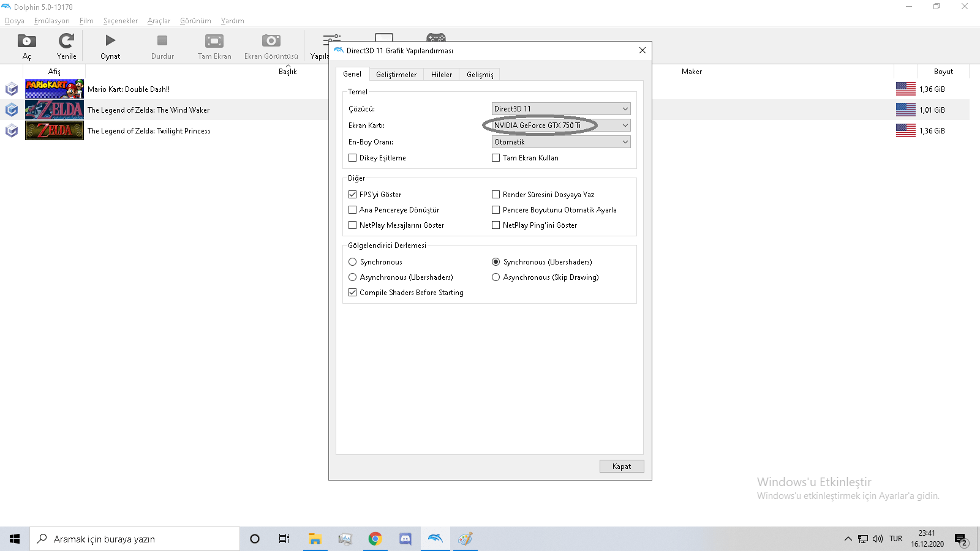Open the Yardım menu
980x551 pixels.
tap(233, 21)
